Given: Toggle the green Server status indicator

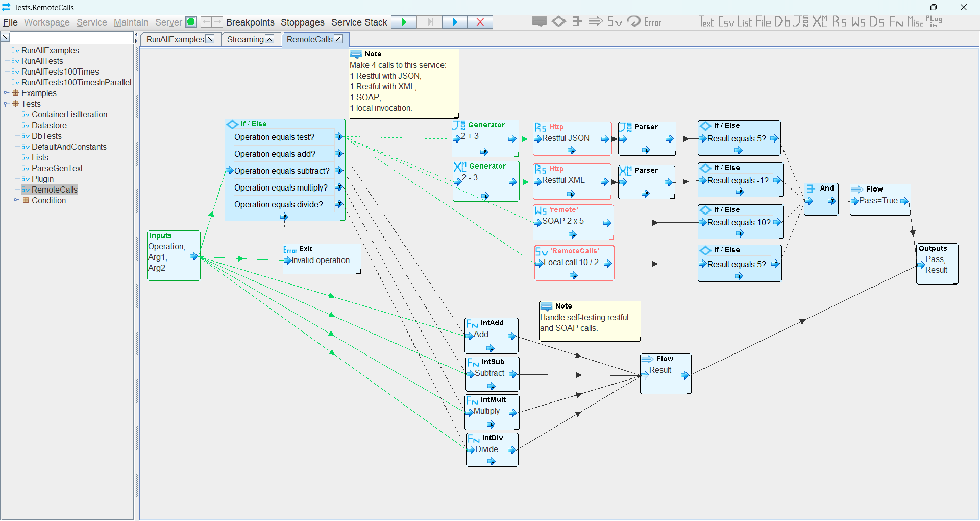Looking at the screenshot, I should [191, 22].
